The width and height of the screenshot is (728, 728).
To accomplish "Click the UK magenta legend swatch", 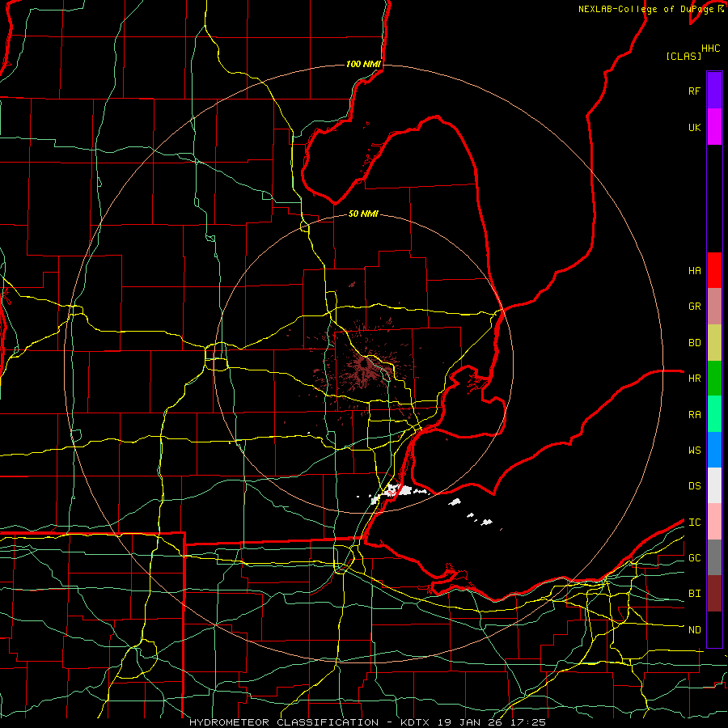I will pyautogui.click(x=714, y=127).
